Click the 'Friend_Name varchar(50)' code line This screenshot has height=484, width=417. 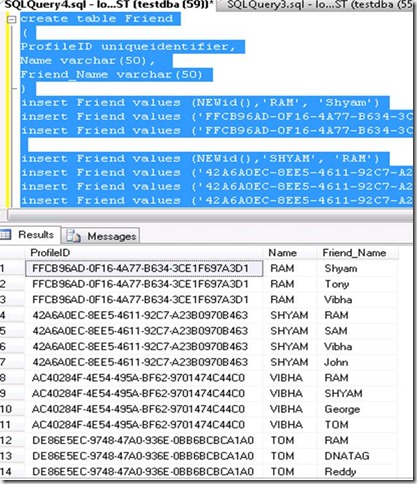[x=112, y=74]
